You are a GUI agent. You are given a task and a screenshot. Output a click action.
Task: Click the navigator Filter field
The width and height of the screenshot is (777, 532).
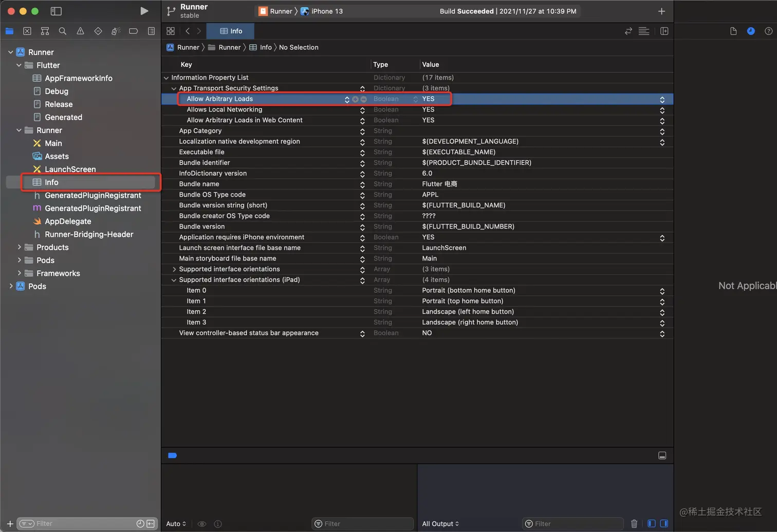click(82, 523)
